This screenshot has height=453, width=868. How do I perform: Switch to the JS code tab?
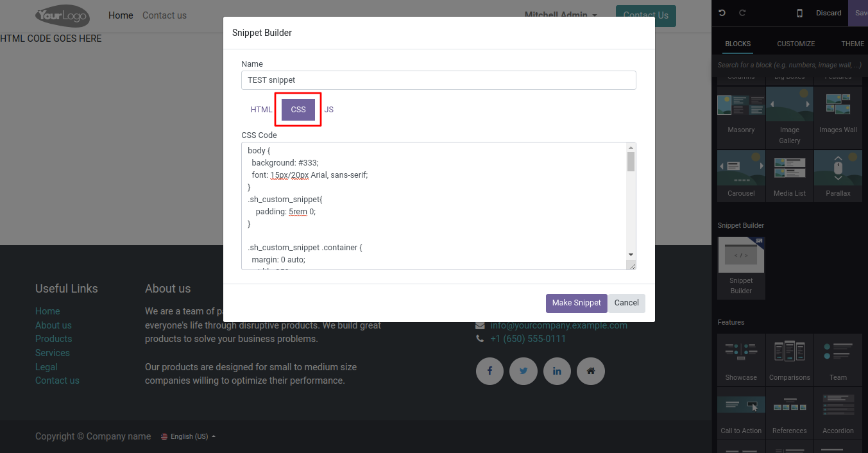pos(329,109)
